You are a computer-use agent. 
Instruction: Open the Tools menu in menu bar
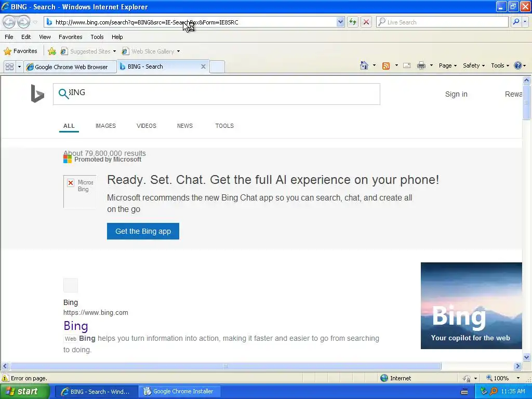click(x=97, y=37)
